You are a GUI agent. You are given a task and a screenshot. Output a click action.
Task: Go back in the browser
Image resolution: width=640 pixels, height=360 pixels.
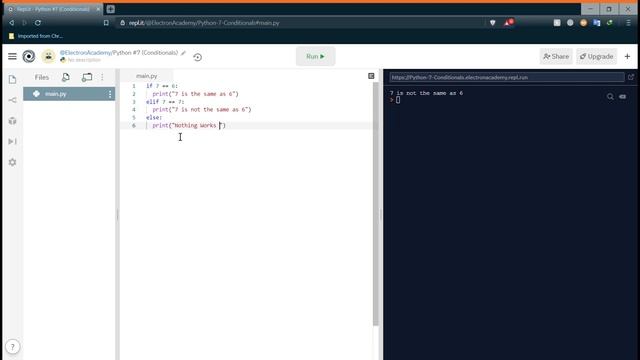[x=12, y=23]
